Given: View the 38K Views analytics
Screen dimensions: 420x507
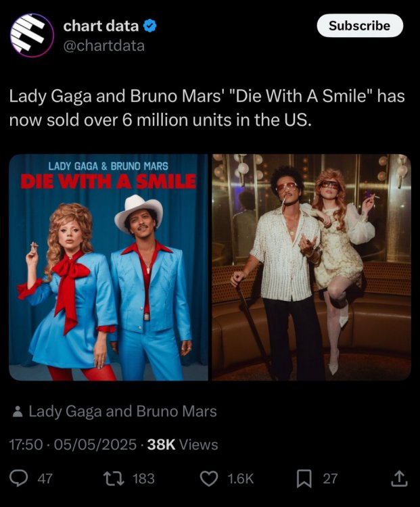Looking at the screenshot, I should tap(183, 445).
